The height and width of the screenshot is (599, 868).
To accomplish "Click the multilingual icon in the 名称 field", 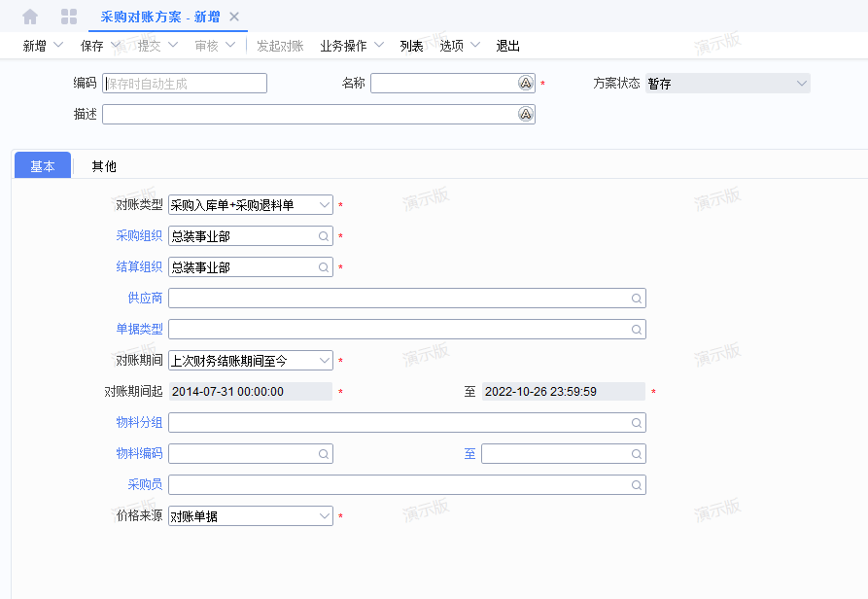I will tap(526, 84).
